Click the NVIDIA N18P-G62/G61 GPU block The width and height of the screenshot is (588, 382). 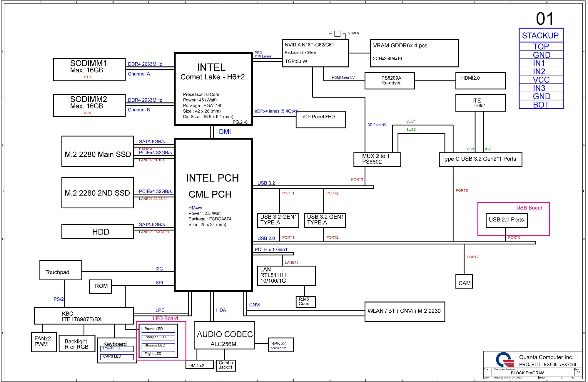click(315, 53)
